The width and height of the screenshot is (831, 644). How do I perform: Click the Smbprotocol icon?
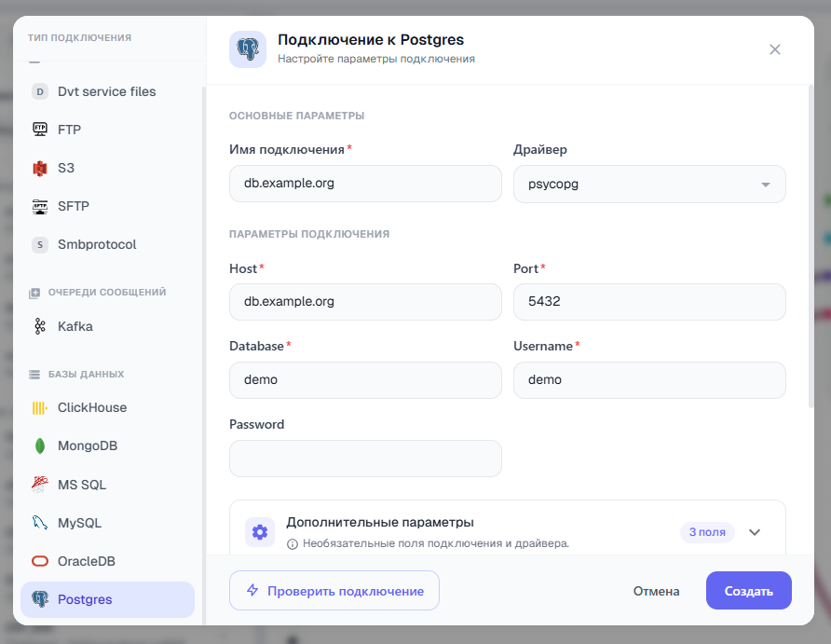click(x=40, y=244)
